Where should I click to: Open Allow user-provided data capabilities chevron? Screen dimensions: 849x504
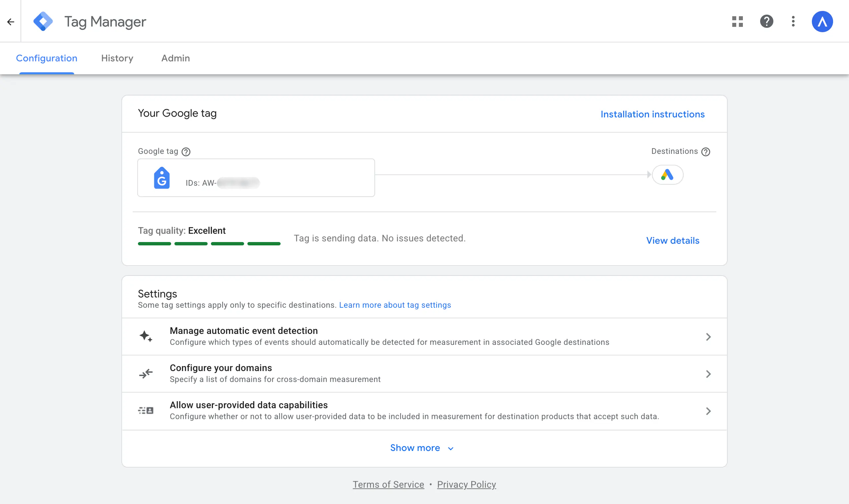tap(708, 411)
